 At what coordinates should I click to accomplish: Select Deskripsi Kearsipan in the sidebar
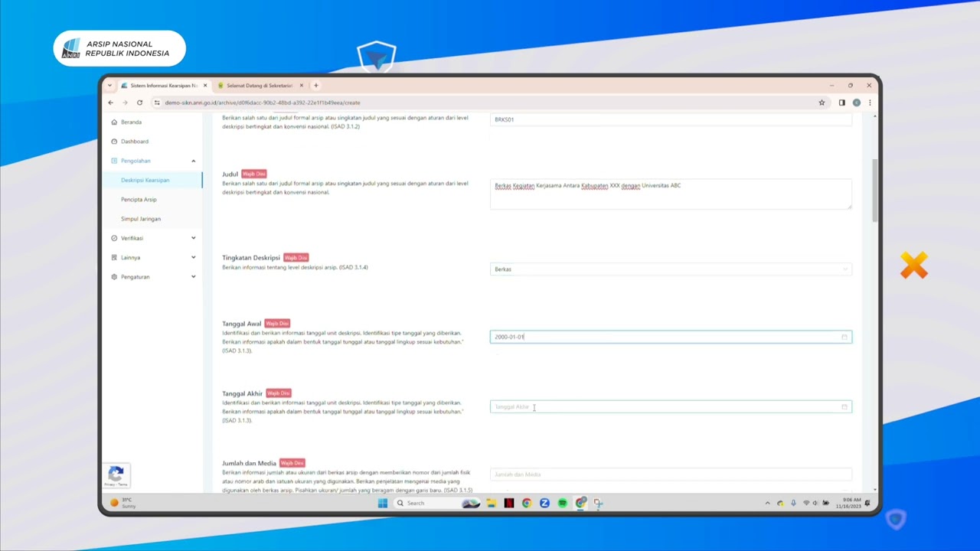[x=145, y=180]
